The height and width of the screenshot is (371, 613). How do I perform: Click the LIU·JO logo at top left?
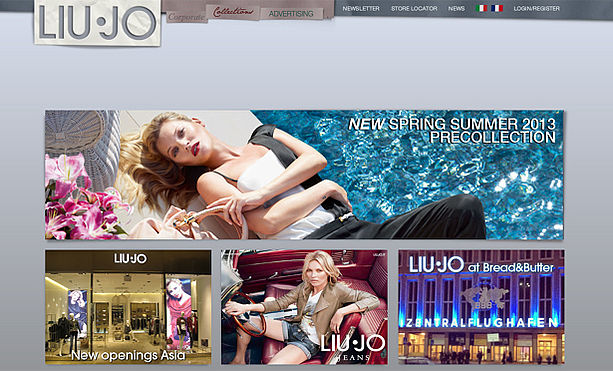(98, 22)
